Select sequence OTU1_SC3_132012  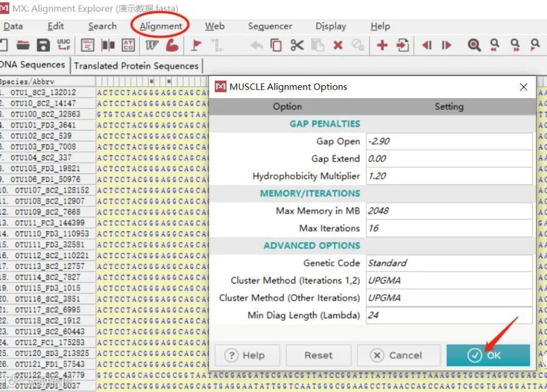click(x=43, y=93)
